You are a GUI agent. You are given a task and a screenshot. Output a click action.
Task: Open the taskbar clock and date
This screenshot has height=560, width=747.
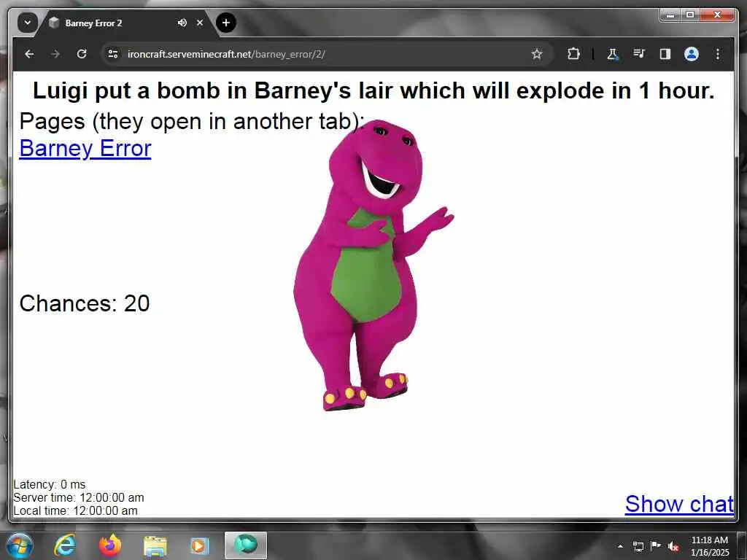pos(710,546)
